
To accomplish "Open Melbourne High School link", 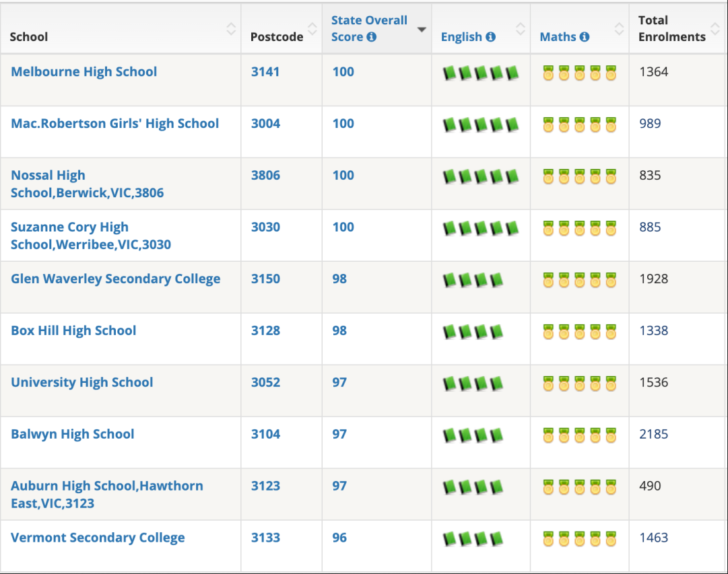I will 84,72.
